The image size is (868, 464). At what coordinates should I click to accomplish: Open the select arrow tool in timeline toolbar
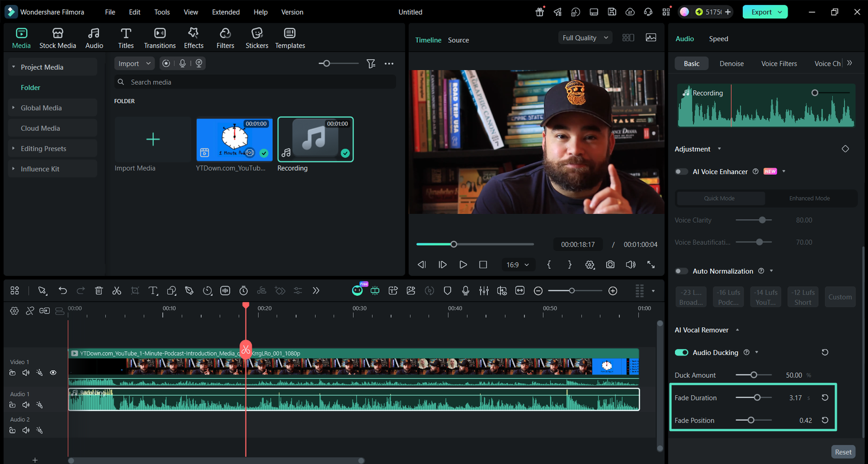point(42,291)
